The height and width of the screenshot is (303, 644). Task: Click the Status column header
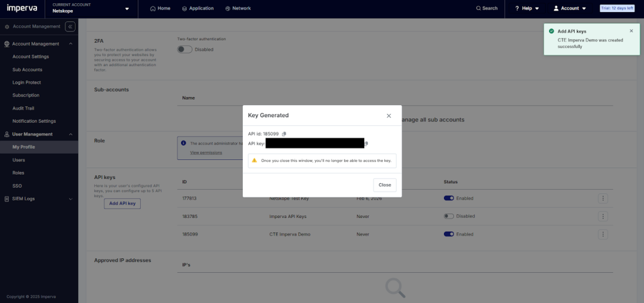pos(450,181)
